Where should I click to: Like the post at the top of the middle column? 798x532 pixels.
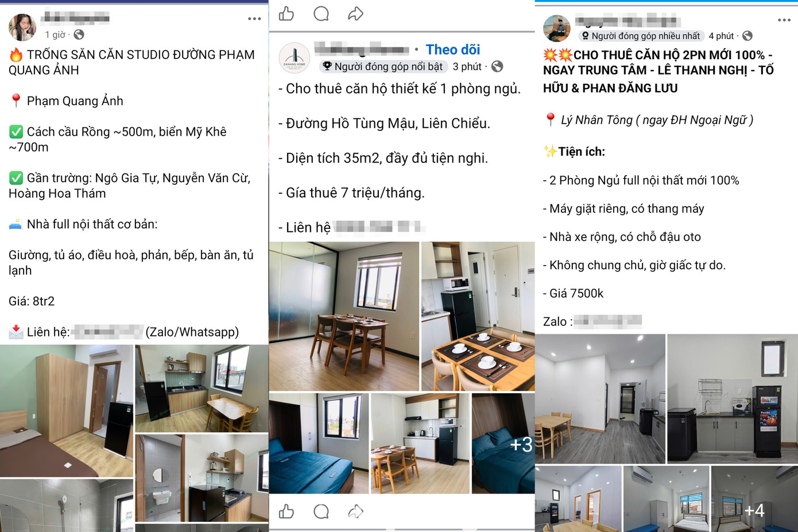click(286, 14)
